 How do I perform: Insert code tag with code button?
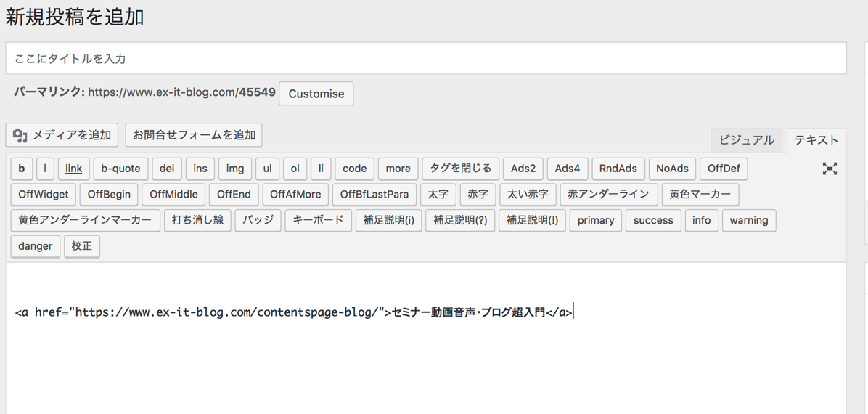354,169
